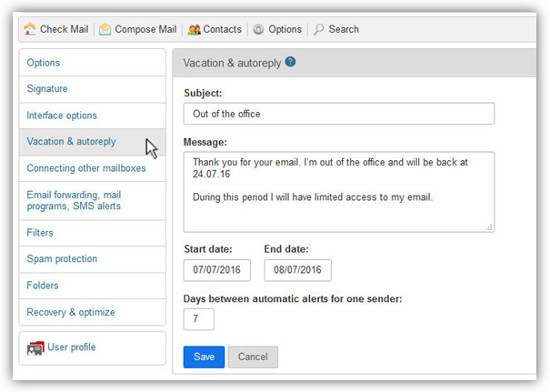
Task: Click inside the Message text area
Action: (339, 192)
